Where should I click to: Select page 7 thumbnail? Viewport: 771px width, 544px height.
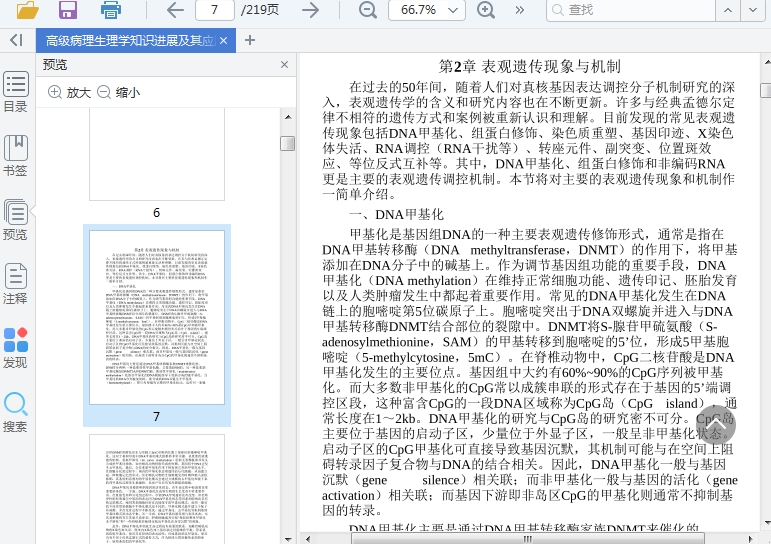(157, 317)
